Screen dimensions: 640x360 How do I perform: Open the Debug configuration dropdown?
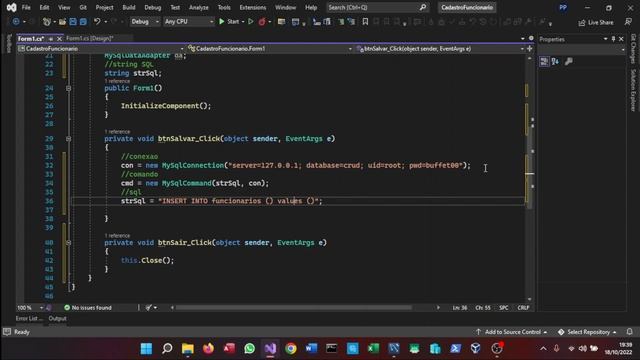(x=144, y=22)
